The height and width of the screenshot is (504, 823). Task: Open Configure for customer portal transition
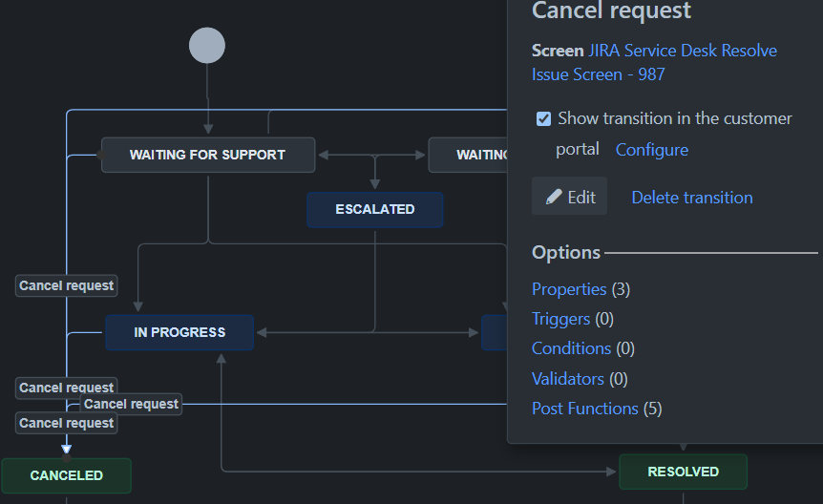point(651,150)
